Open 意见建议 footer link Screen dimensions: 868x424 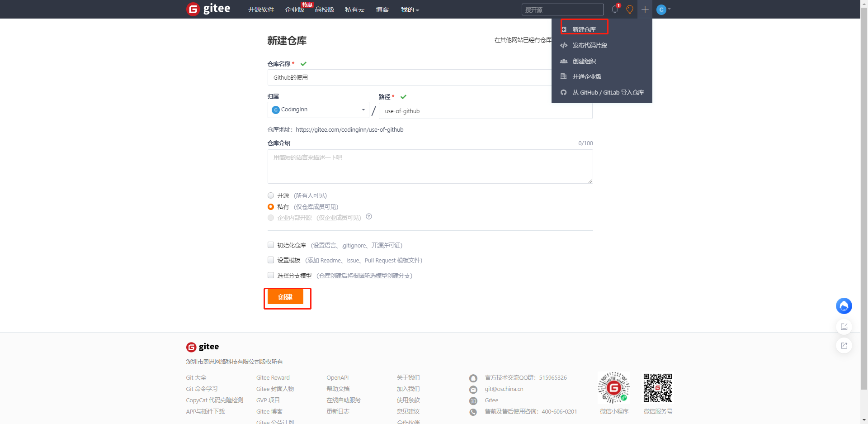[408, 411]
